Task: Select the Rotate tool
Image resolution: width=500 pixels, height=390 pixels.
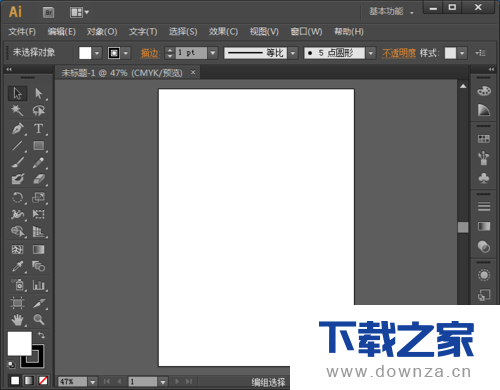Action: click(x=17, y=197)
